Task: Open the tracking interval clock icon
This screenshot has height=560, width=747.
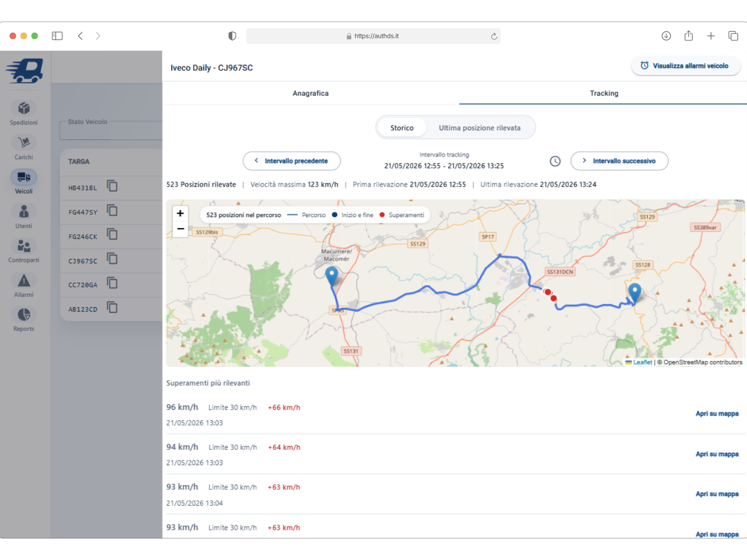Action: tap(555, 161)
